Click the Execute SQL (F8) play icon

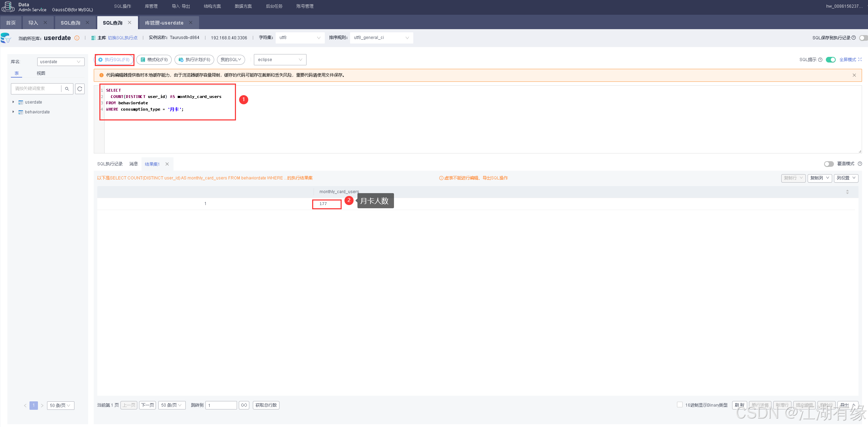(x=100, y=60)
